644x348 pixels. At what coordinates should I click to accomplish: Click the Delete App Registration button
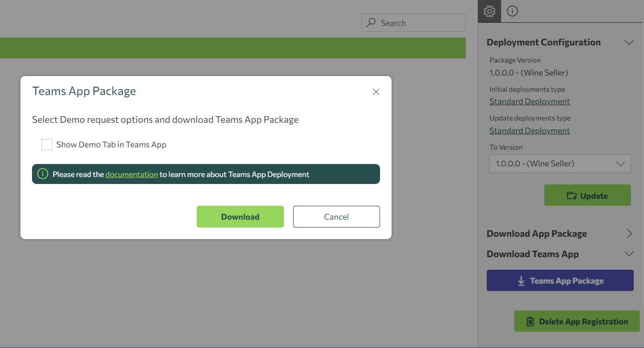pos(577,321)
